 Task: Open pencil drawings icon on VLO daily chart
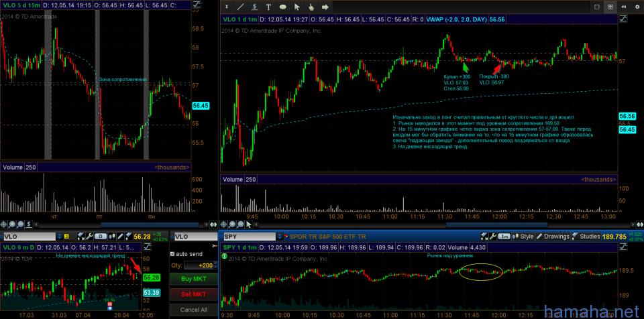(x=120, y=237)
